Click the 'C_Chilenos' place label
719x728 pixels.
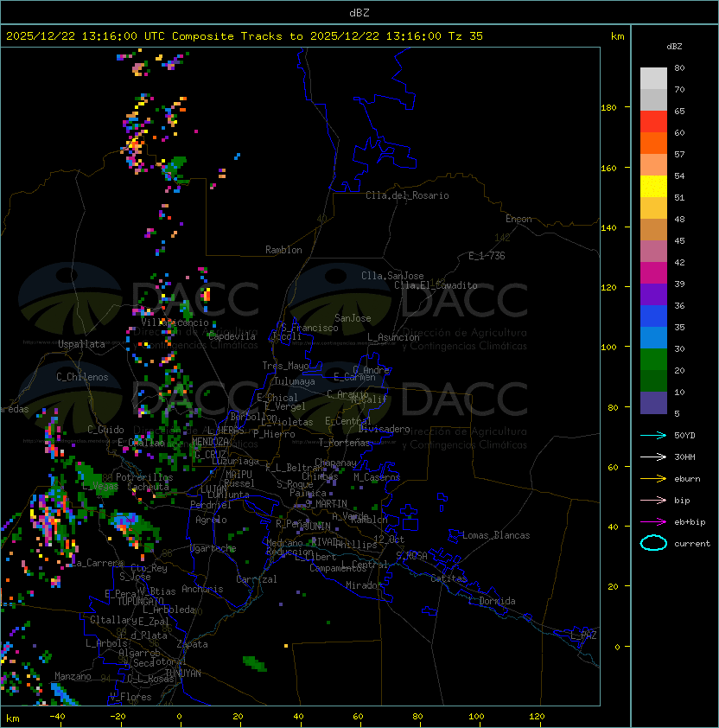(82, 377)
